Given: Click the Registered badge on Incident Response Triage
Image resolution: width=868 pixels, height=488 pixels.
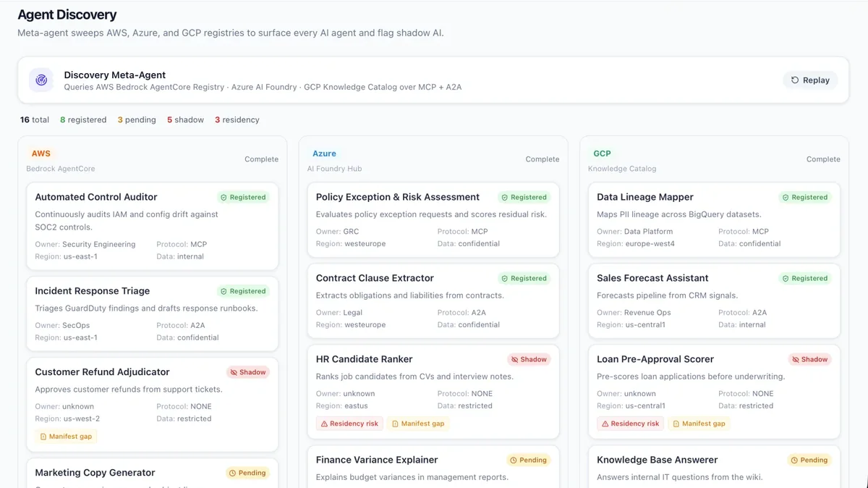Looking at the screenshot, I should point(244,291).
